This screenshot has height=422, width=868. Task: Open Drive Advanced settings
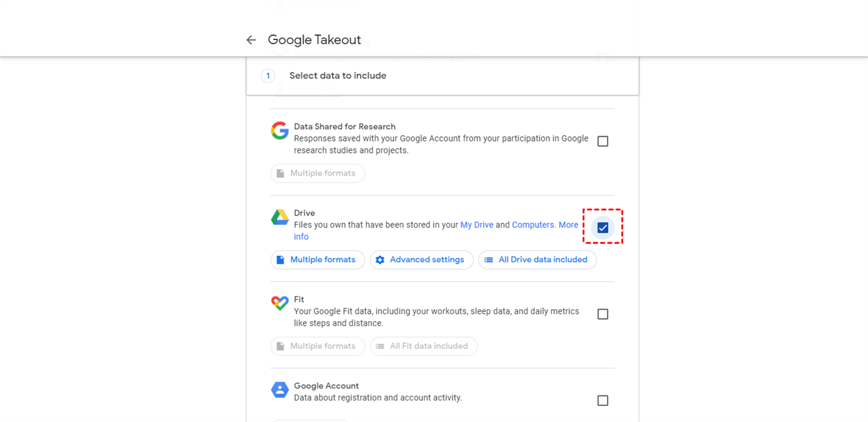tap(422, 260)
